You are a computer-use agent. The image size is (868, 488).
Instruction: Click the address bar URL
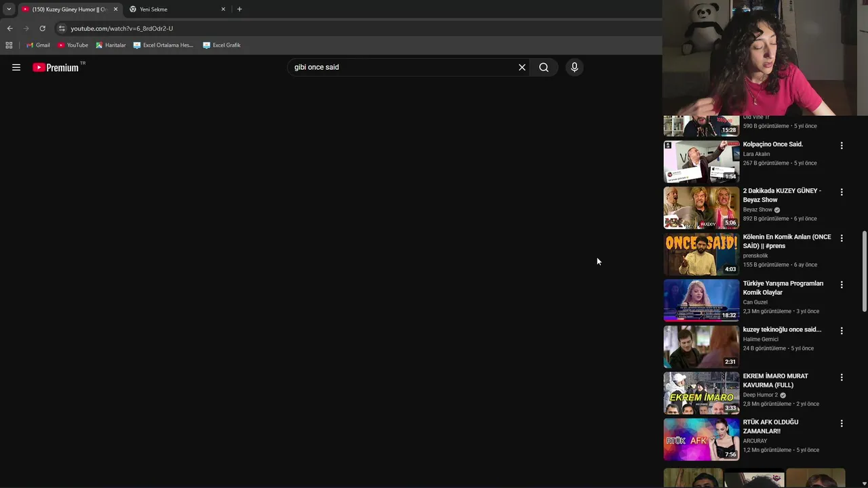point(122,28)
